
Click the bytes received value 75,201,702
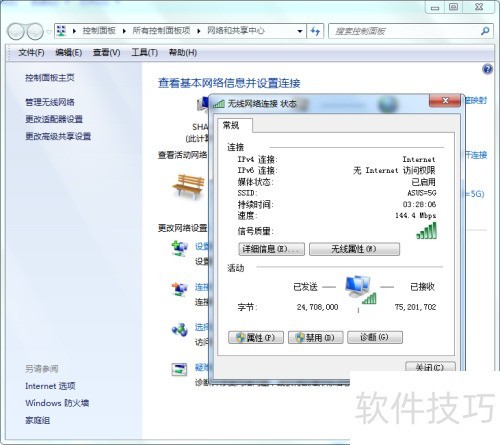(x=415, y=307)
